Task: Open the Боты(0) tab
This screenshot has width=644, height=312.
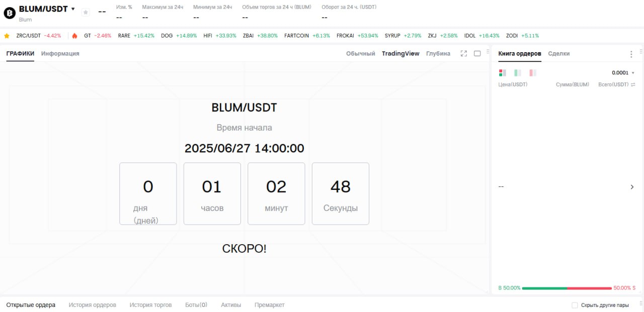Action: (x=196, y=305)
